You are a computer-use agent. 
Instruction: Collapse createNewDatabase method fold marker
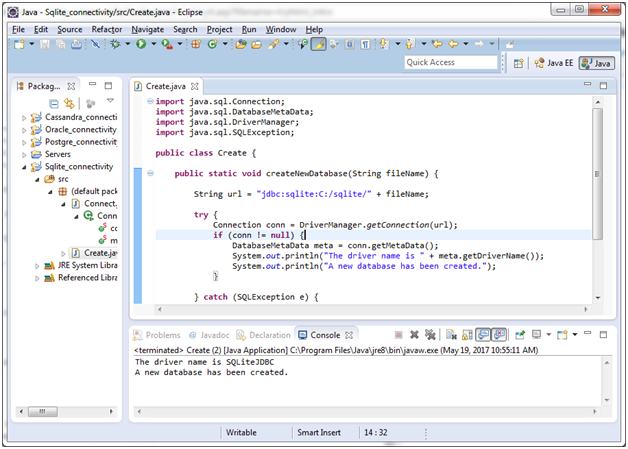tap(151, 173)
